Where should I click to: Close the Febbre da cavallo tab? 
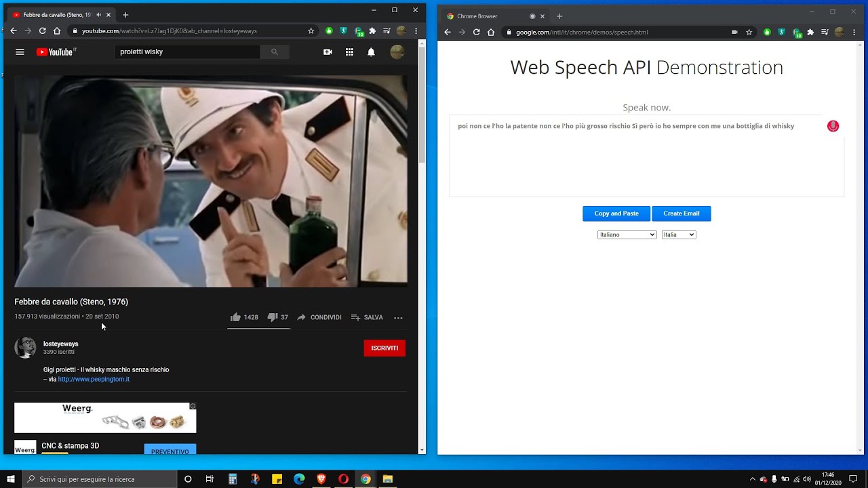109,15
